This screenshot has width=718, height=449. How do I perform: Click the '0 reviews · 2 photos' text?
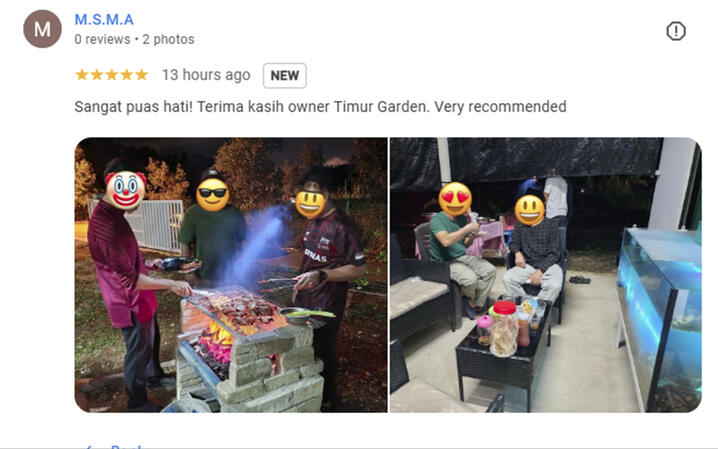point(134,39)
